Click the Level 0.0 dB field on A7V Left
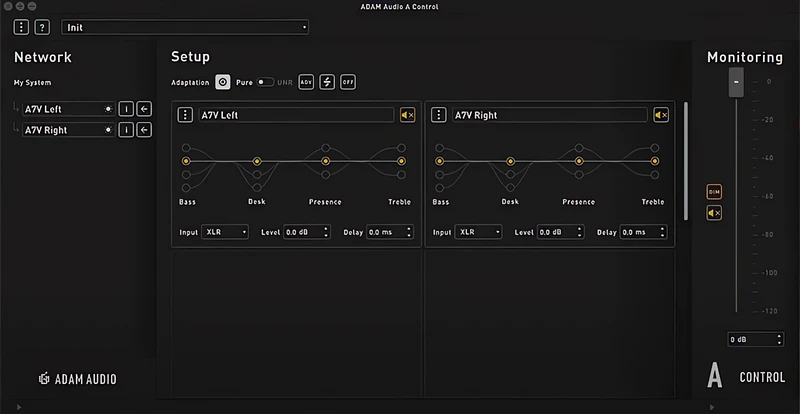The height and width of the screenshot is (414, 800). click(x=307, y=232)
